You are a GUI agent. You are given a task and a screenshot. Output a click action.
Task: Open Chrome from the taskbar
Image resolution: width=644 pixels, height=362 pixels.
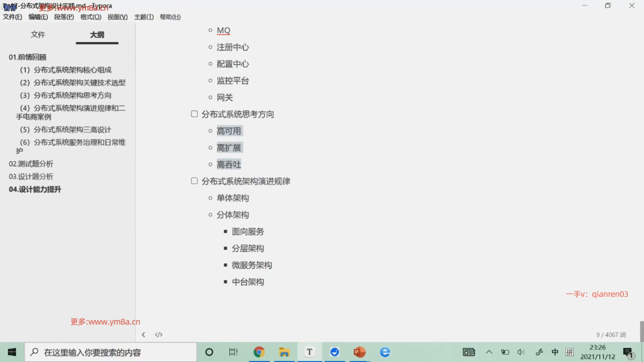pyautogui.click(x=259, y=352)
